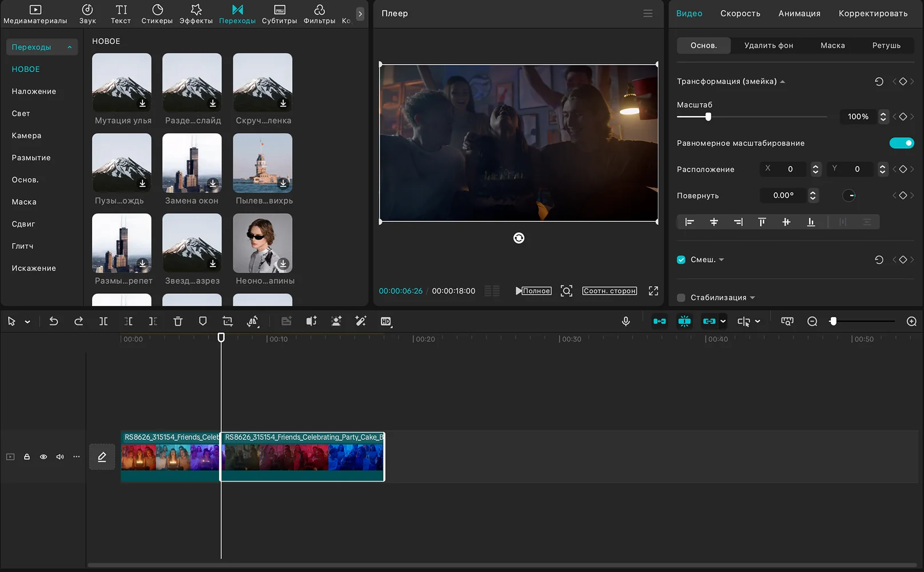The image size is (924, 572).
Task: Switch to the Скорость tab
Action: tap(740, 14)
